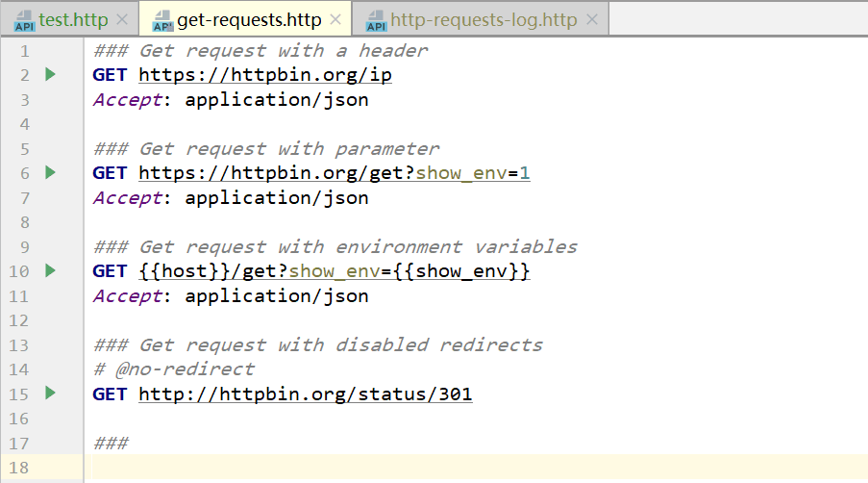This screenshot has height=483, width=868.
Task: Click the GET keyword on line 2
Action: [110, 75]
